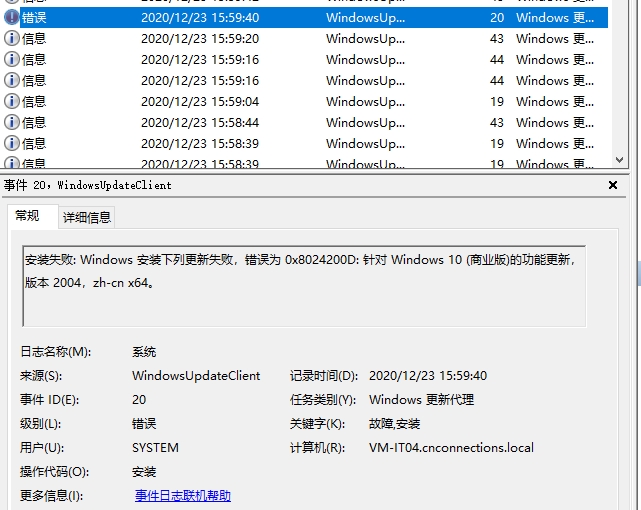Click event ID 19 in the 15:58:39 row
641x510 pixels.
click(497, 143)
